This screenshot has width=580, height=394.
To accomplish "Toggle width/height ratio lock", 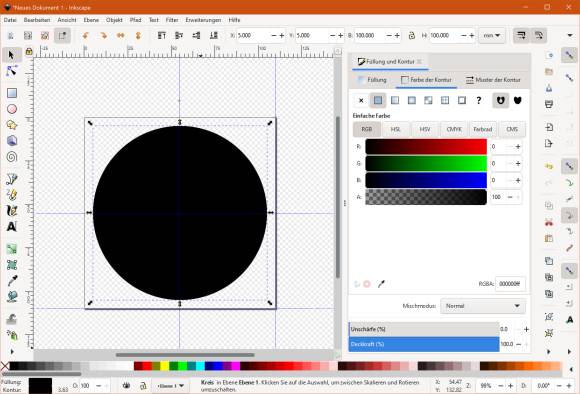I will 412,36.
